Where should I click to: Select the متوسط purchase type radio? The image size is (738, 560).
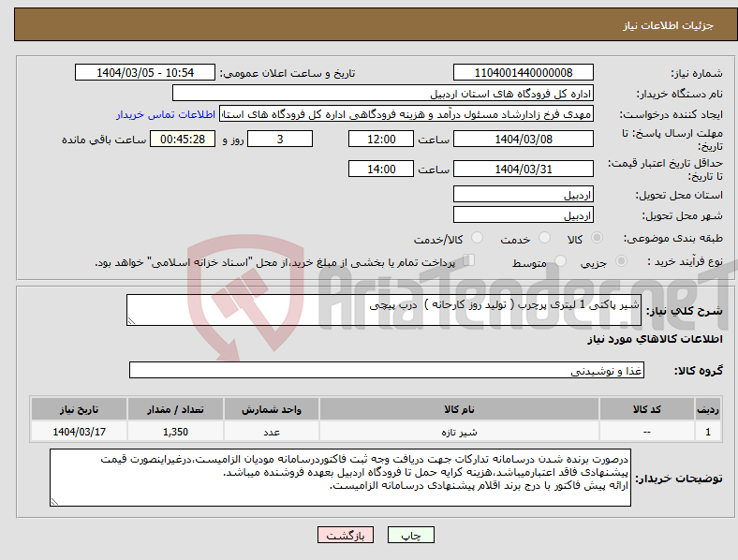pyautogui.click(x=560, y=260)
